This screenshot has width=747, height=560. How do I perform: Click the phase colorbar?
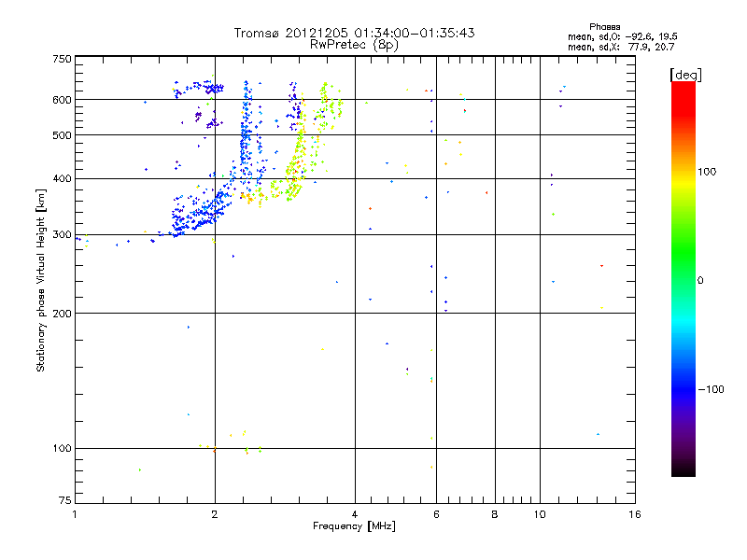tap(684, 278)
